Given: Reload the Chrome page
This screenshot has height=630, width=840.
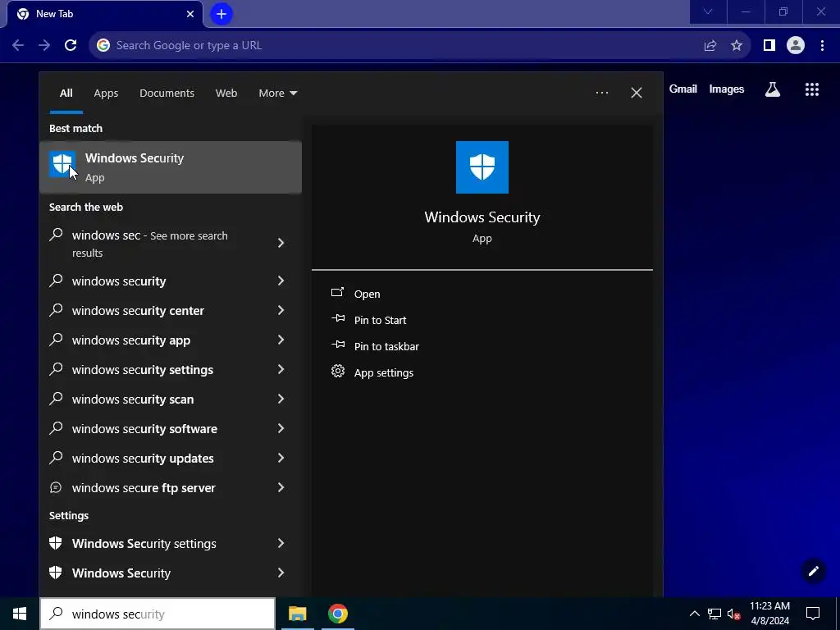Looking at the screenshot, I should [71, 45].
